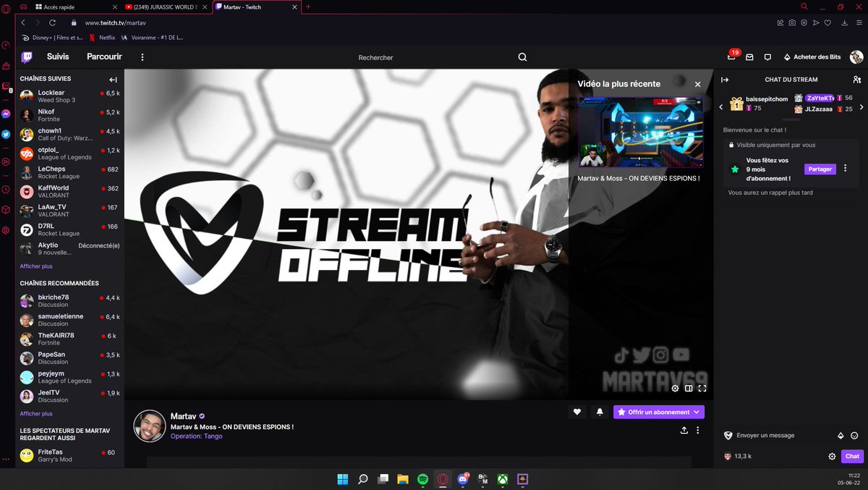Open the emote picker smiley
The width and height of the screenshot is (868, 490).
point(854,436)
